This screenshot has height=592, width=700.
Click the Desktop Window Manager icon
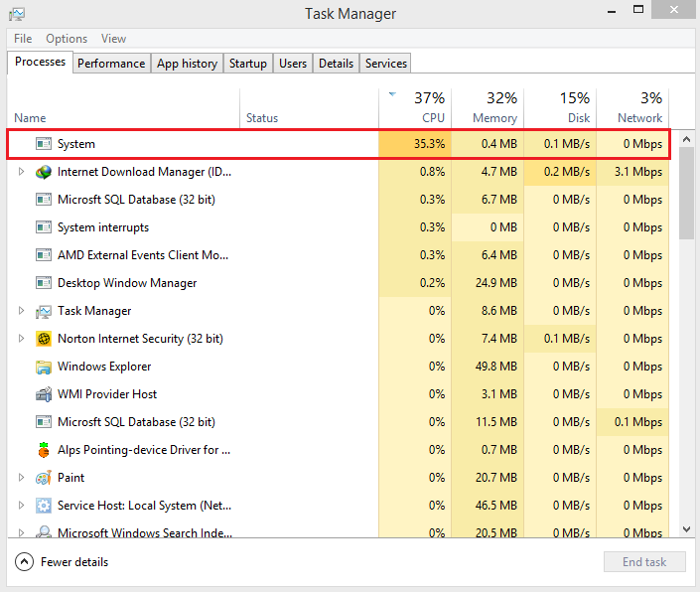pos(44,283)
